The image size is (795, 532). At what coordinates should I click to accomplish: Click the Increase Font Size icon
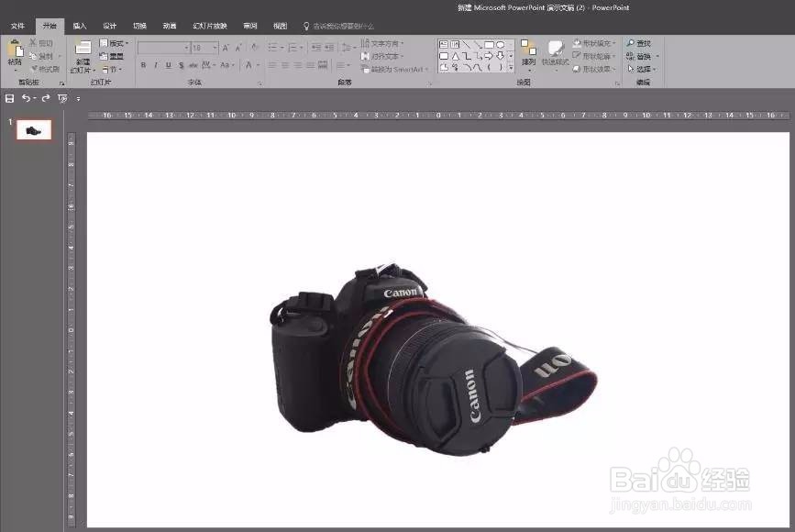(x=226, y=48)
